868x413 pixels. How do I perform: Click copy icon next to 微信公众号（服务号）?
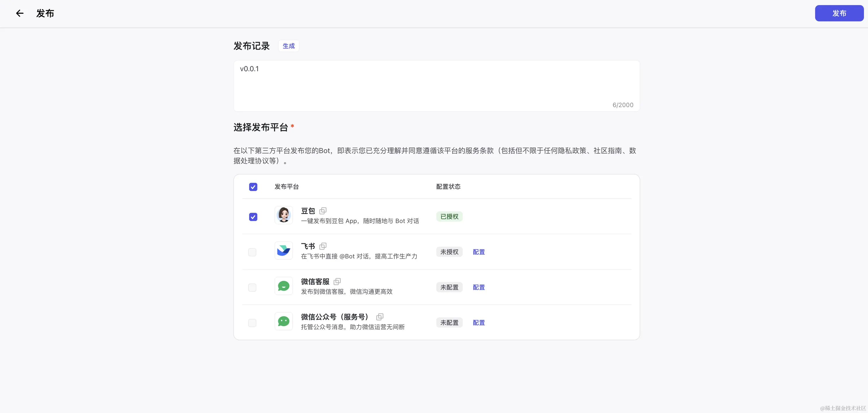click(x=380, y=317)
